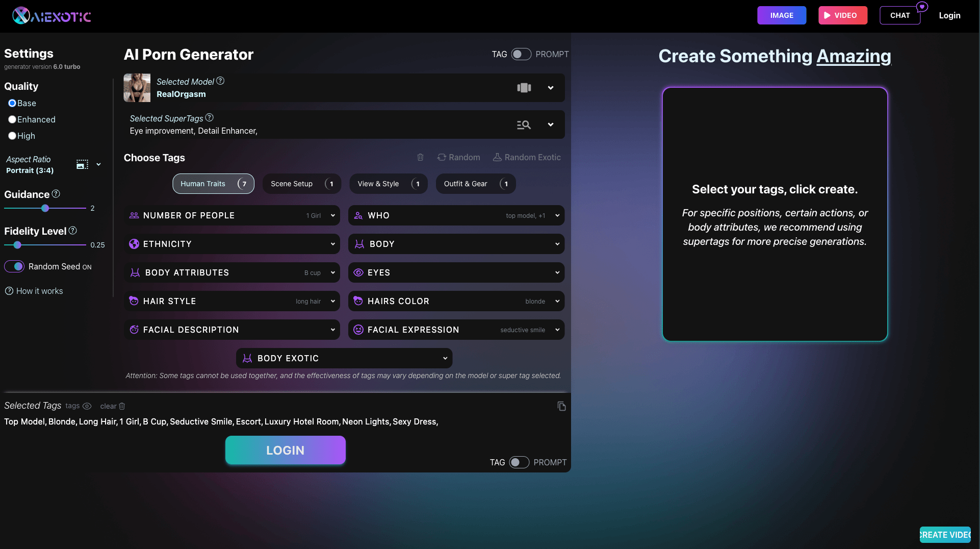Screen dimensions: 980x549
Task: Switch to the Scene Setup tab
Action: [x=302, y=184]
